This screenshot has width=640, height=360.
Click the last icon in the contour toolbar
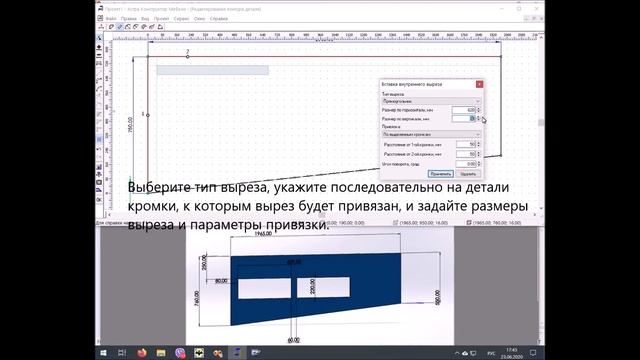click(x=160, y=27)
